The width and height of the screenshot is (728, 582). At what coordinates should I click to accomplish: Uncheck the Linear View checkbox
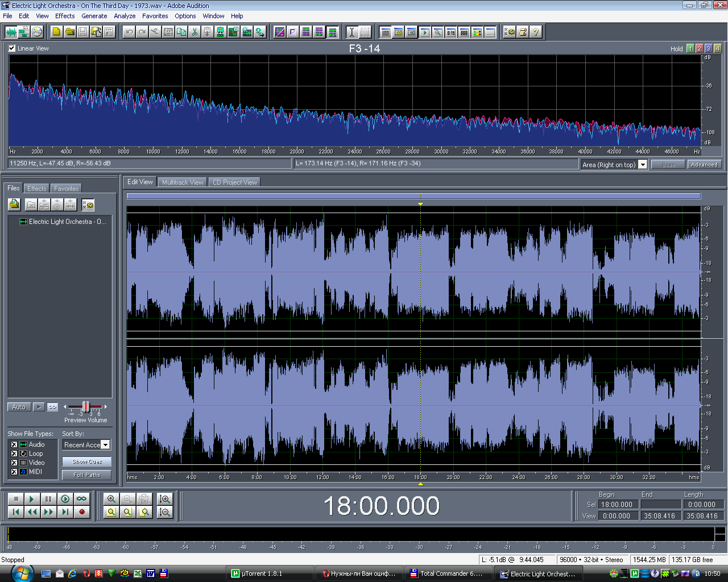pos(12,48)
